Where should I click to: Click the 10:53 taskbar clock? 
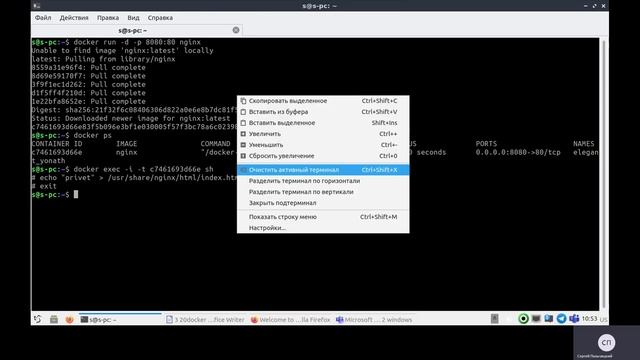[x=589, y=319]
